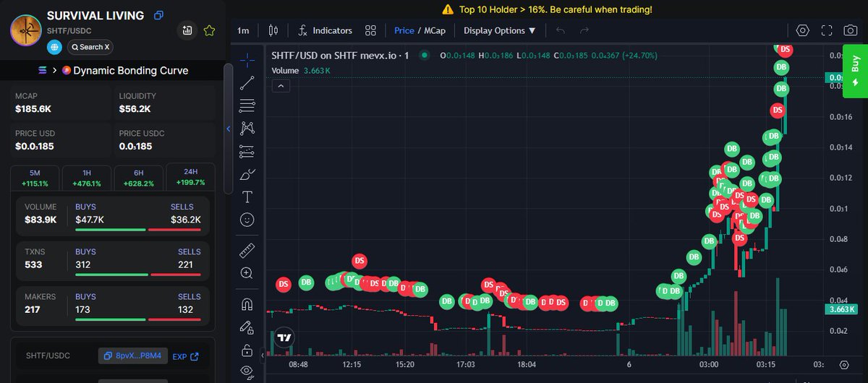Viewport: 868px width, 383px height.
Task: Undo the last chart action
Action: (x=561, y=30)
